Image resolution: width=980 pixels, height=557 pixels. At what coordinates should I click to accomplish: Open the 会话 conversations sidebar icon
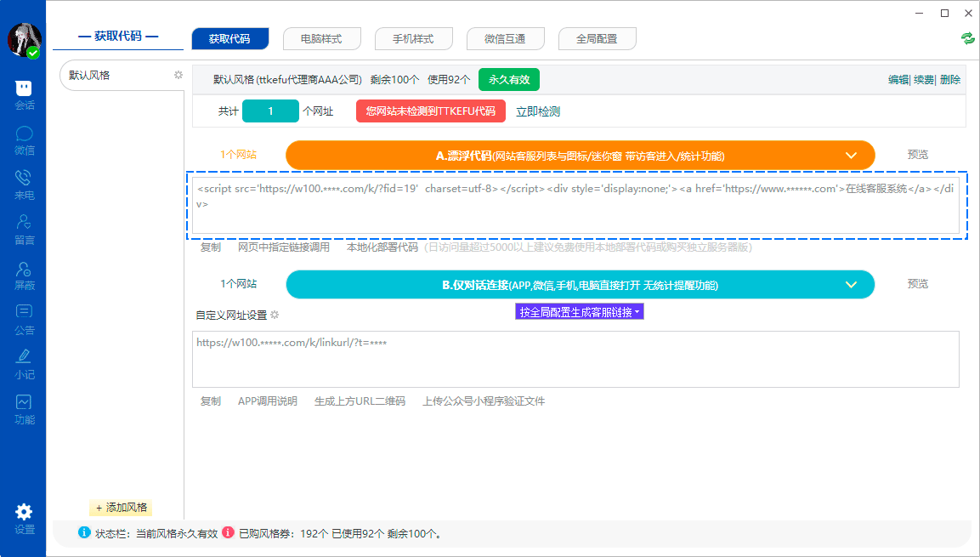(x=24, y=95)
